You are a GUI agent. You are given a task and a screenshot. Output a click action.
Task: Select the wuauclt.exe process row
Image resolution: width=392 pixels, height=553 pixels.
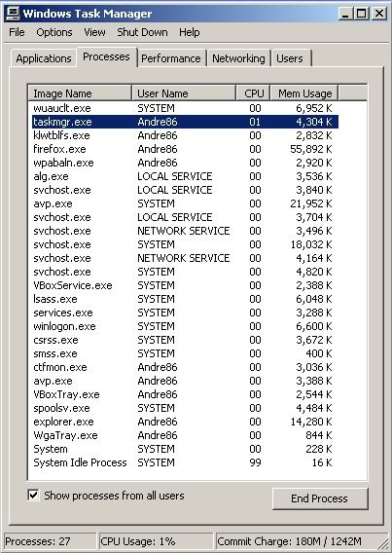point(185,108)
